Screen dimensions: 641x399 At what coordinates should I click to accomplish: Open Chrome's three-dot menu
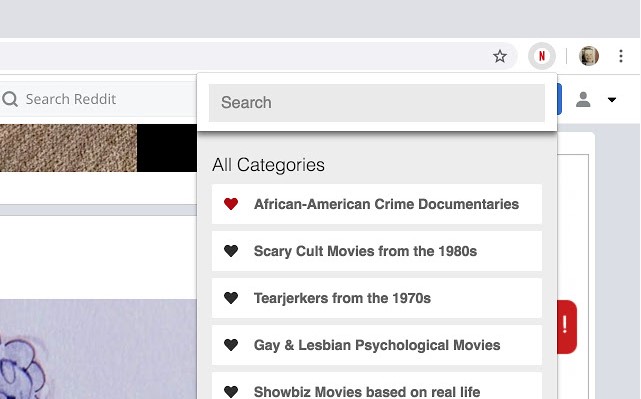click(x=621, y=56)
